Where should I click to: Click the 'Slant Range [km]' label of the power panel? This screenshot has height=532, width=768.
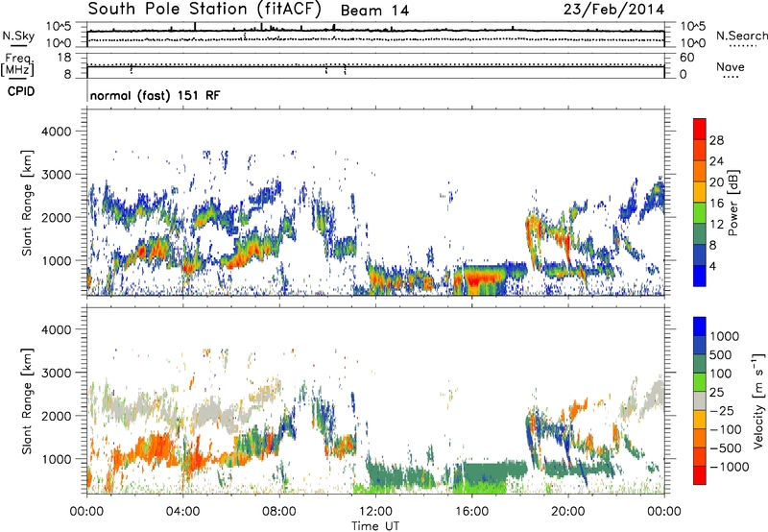tap(27, 203)
